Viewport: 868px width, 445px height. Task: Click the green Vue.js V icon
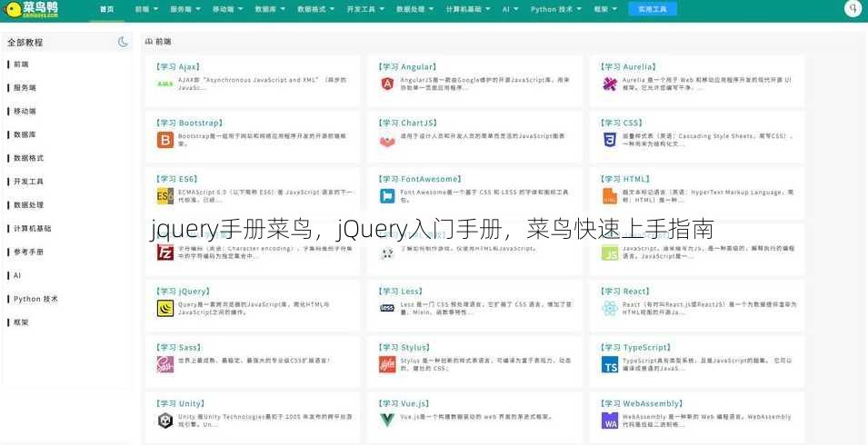click(x=387, y=420)
